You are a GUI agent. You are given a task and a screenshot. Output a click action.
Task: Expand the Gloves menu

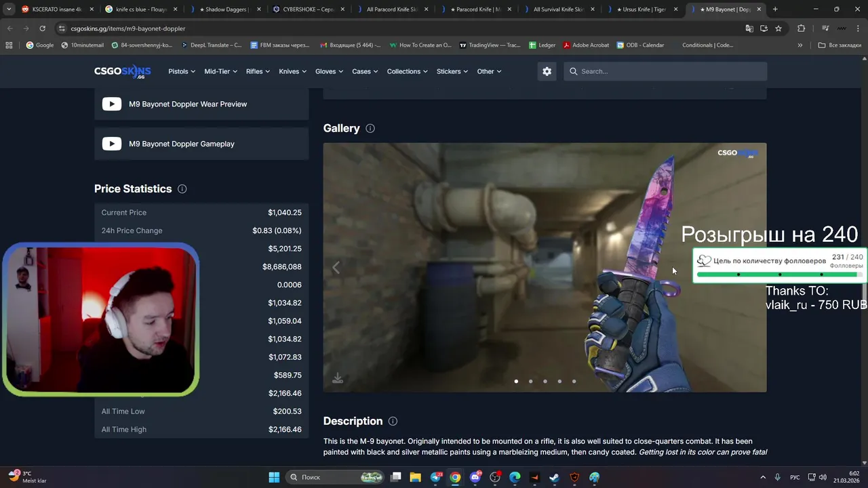coord(329,71)
